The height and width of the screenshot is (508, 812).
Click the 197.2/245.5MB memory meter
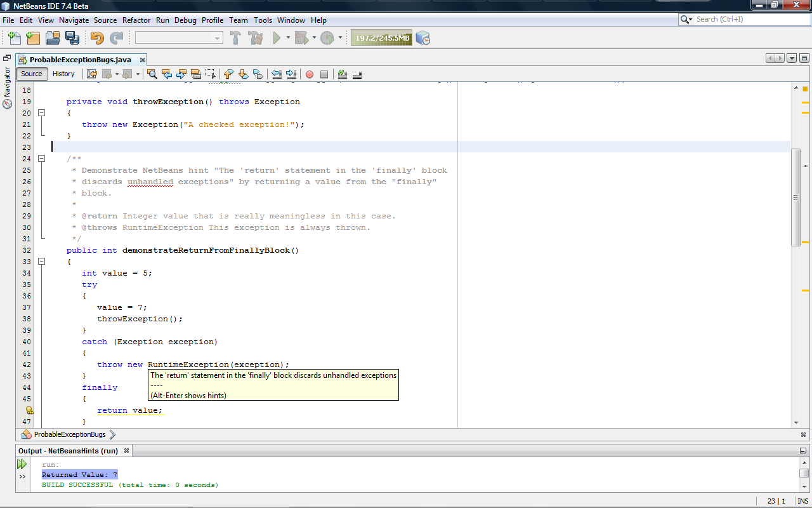(381, 38)
